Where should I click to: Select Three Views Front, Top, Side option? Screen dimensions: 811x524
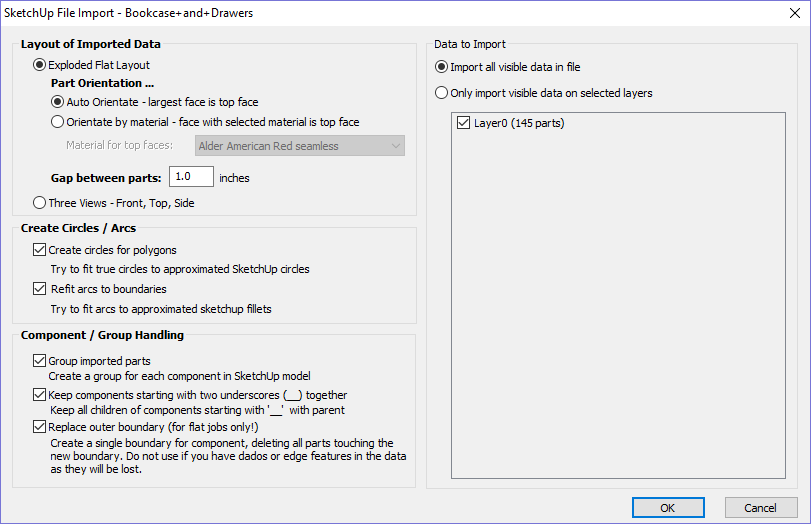(39, 203)
